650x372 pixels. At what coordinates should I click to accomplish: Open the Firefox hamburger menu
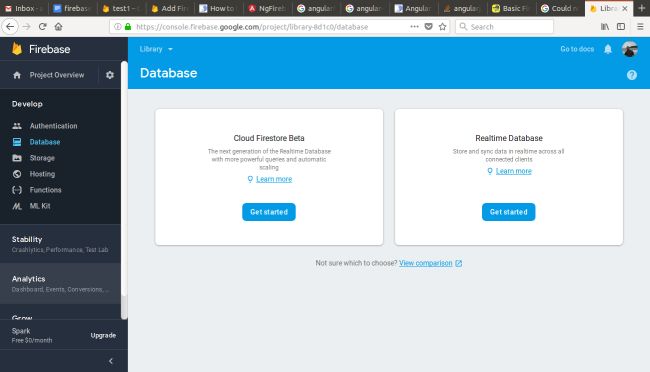[x=640, y=27]
